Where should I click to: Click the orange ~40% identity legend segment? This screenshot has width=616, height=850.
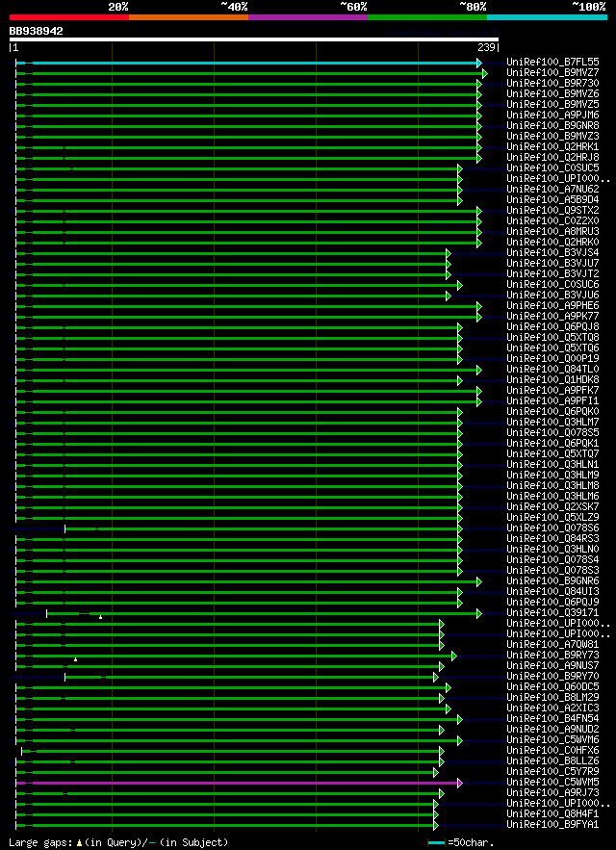(x=189, y=17)
